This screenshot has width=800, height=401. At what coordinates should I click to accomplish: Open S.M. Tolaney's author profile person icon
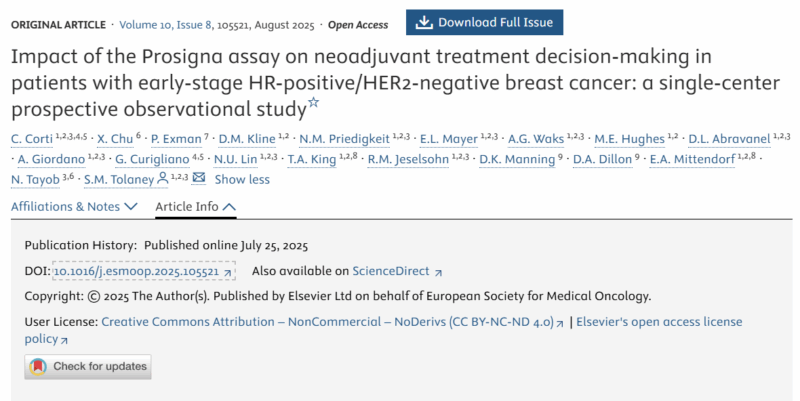[163, 179]
